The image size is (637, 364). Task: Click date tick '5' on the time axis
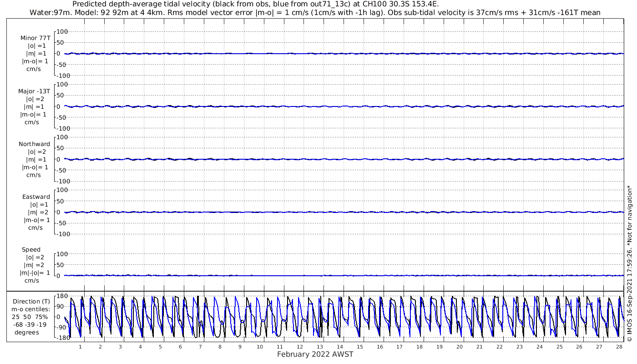(160, 347)
